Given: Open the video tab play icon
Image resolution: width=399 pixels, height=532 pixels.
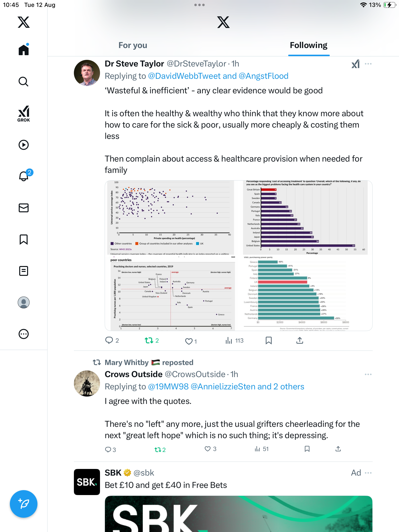Looking at the screenshot, I should click(x=24, y=145).
